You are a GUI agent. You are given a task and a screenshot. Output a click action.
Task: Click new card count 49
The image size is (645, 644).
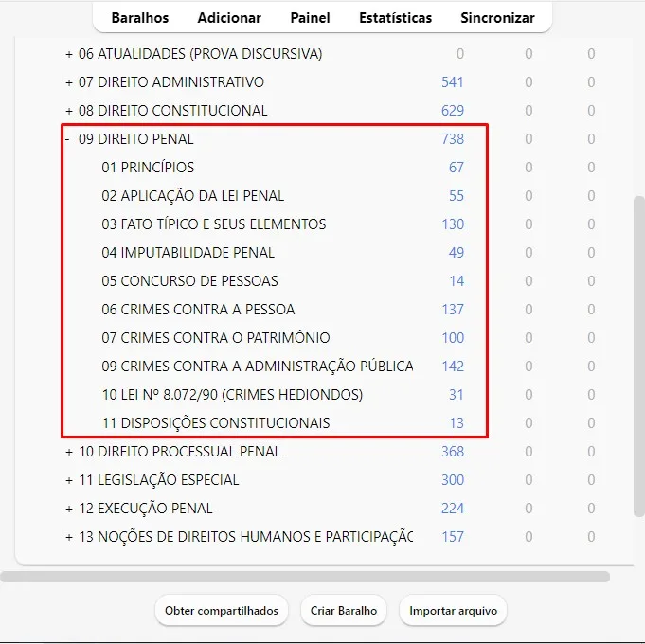457,253
